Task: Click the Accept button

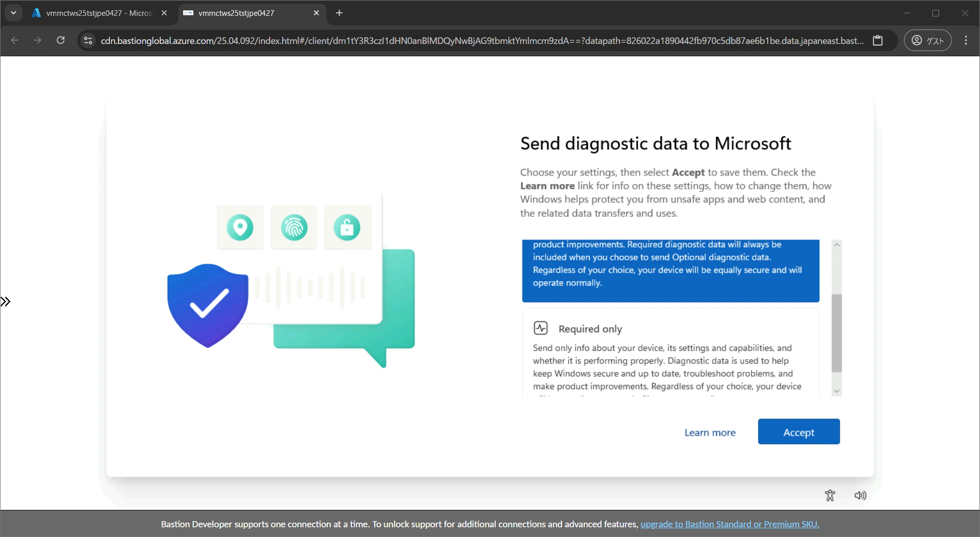Action: coord(798,432)
